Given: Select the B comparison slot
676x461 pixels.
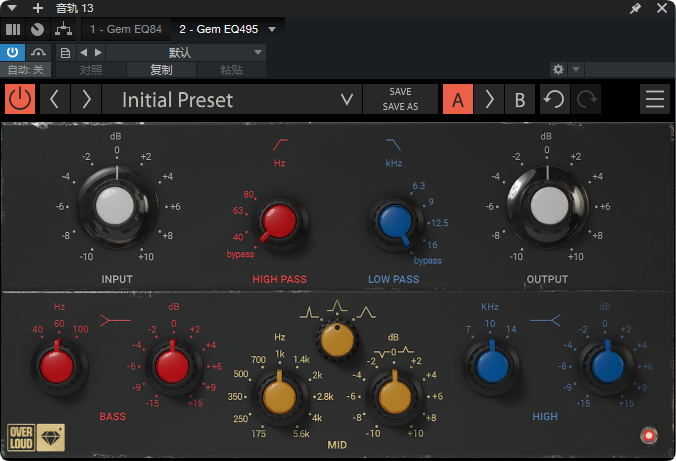Looking at the screenshot, I should (x=520, y=99).
